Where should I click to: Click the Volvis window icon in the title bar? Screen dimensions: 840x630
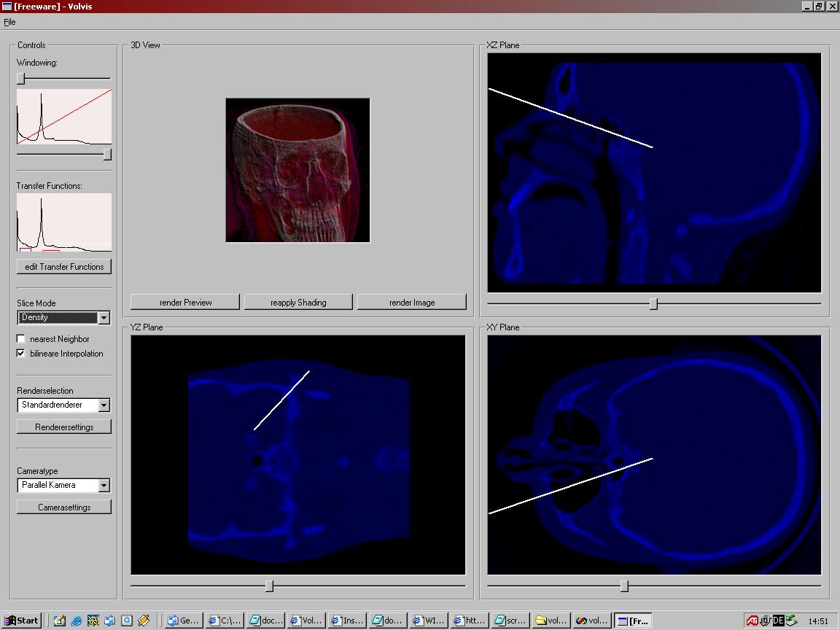7,7
